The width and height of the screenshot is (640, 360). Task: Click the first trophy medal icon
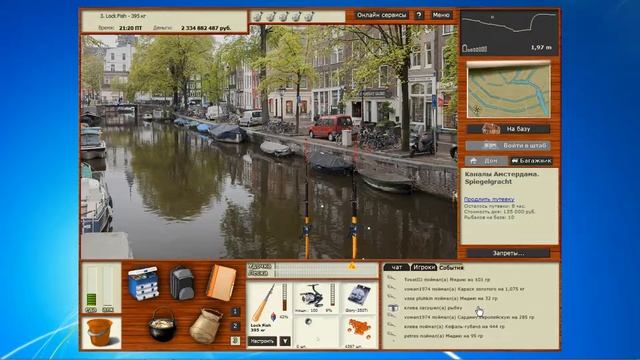[x=257, y=16]
